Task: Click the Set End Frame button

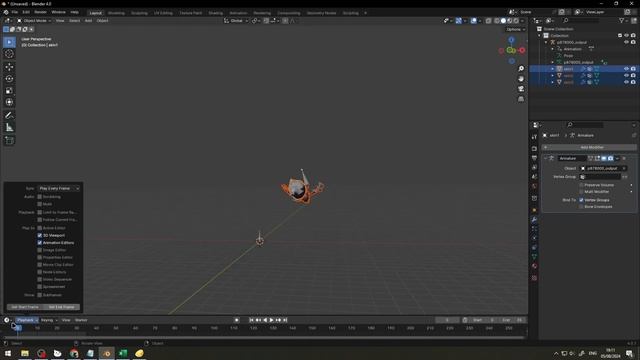Action: click(x=62, y=307)
